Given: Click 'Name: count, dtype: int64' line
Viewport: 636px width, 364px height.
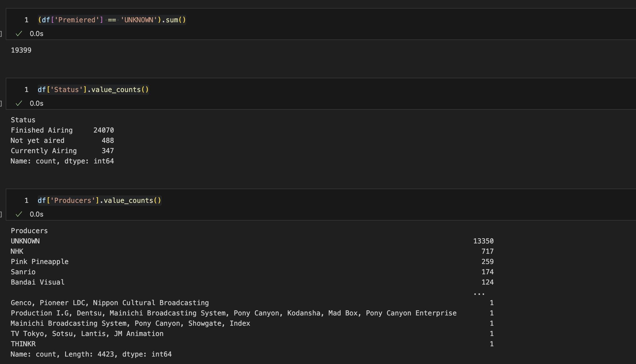Looking at the screenshot, I should 62,161.
